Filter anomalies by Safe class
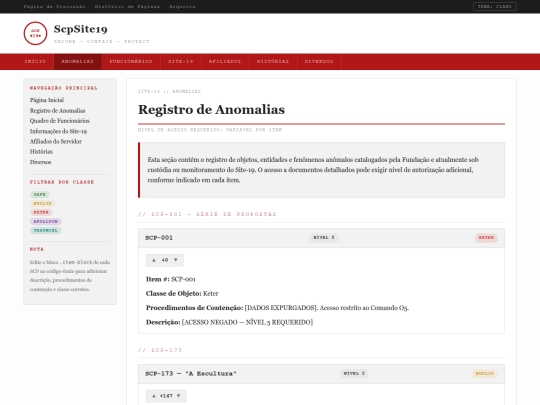 click(40, 195)
